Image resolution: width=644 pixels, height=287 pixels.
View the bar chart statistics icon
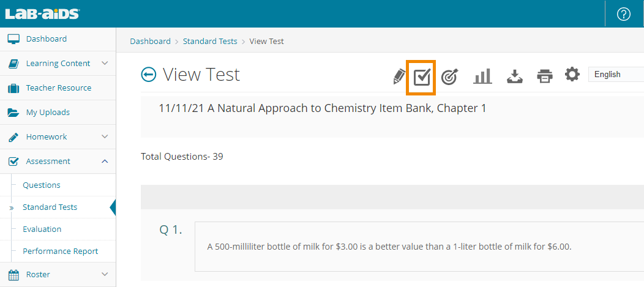482,76
